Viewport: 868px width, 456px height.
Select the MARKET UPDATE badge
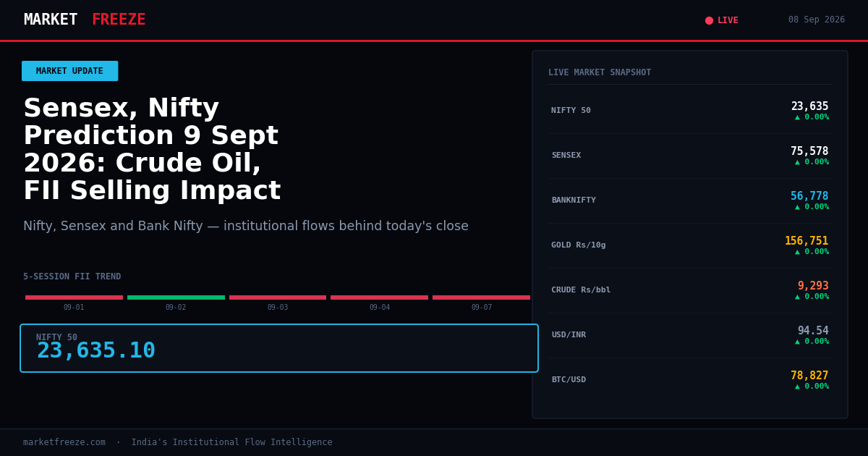[x=69, y=71]
